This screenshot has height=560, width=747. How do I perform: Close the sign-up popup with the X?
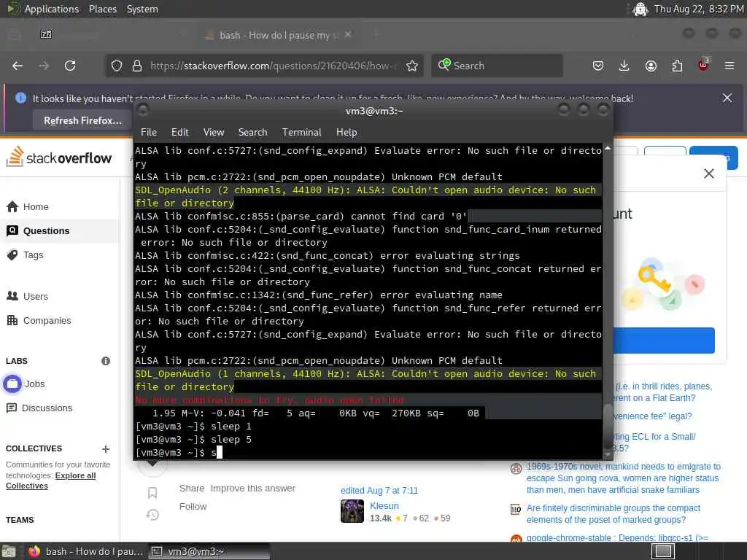pyautogui.click(x=709, y=174)
